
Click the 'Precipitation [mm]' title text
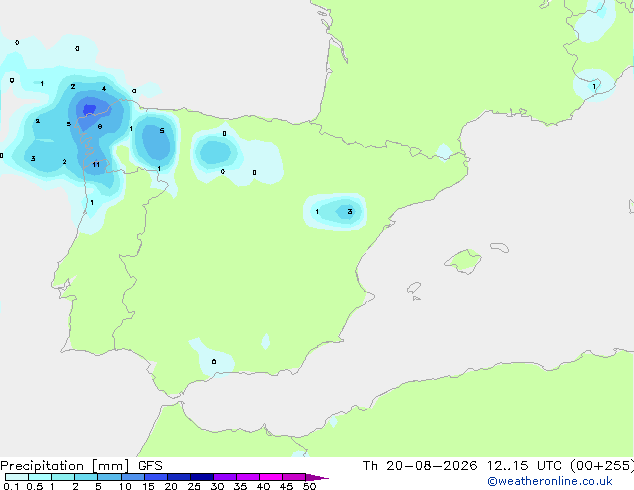click(65, 466)
